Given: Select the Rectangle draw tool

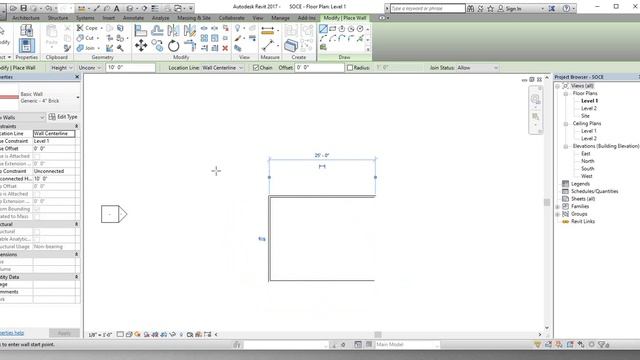Looking at the screenshot, I should click(333, 29).
